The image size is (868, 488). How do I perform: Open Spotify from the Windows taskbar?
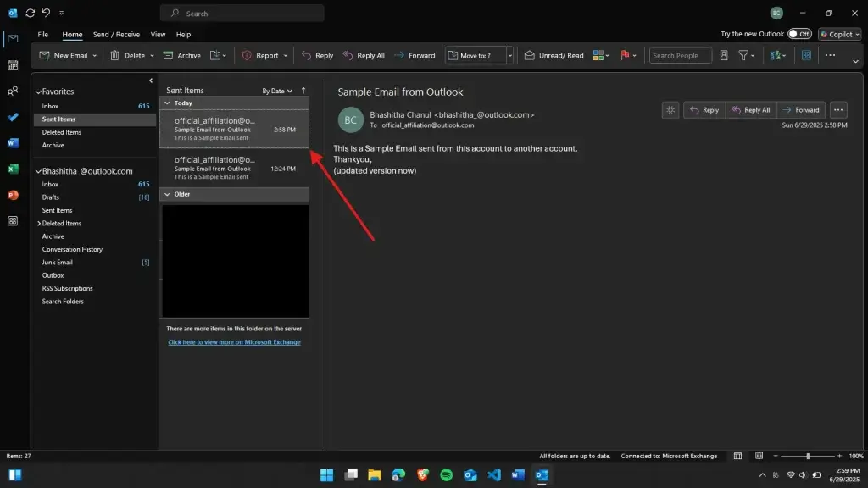click(446, 474)
